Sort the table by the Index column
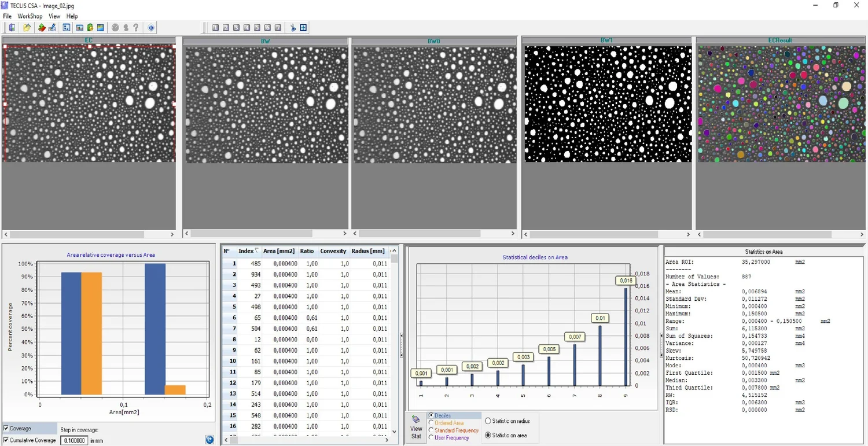868x446 pixels. point(245,250)
